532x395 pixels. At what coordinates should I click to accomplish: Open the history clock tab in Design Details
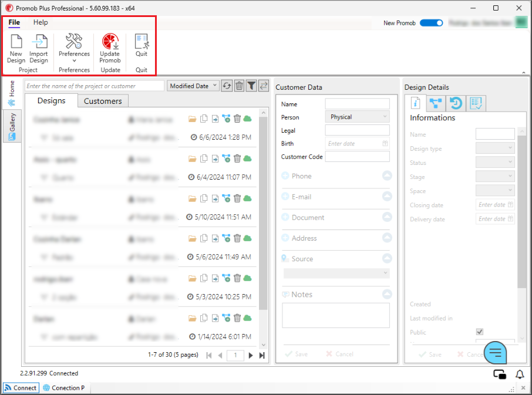coord(456,103)
